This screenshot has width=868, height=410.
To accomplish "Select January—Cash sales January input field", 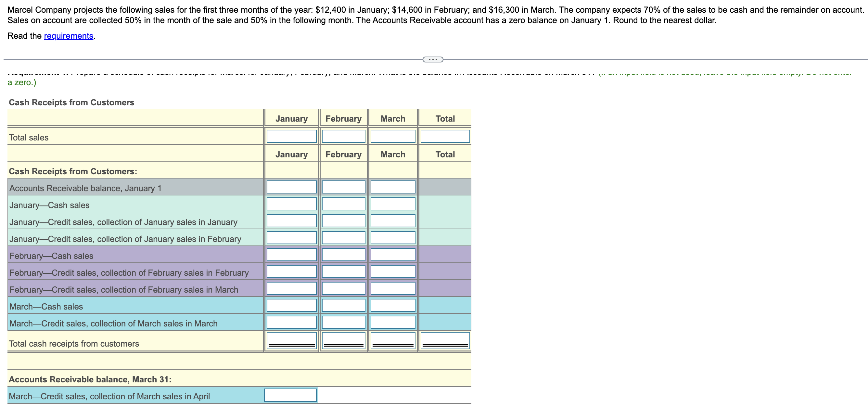I will pyautogui.click(x=291, y=204).
